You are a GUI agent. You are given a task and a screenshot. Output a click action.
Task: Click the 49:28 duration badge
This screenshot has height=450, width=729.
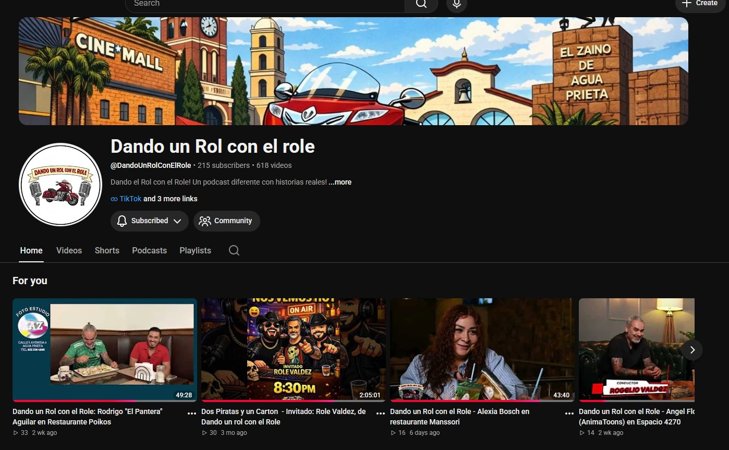tap(184, 395)
